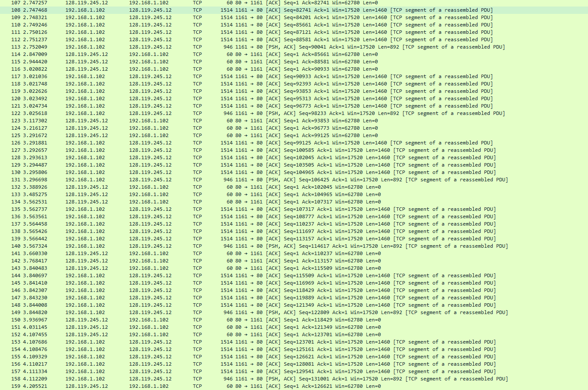
Task: Select packet 140 with Seq=114617
Action: 173,246
